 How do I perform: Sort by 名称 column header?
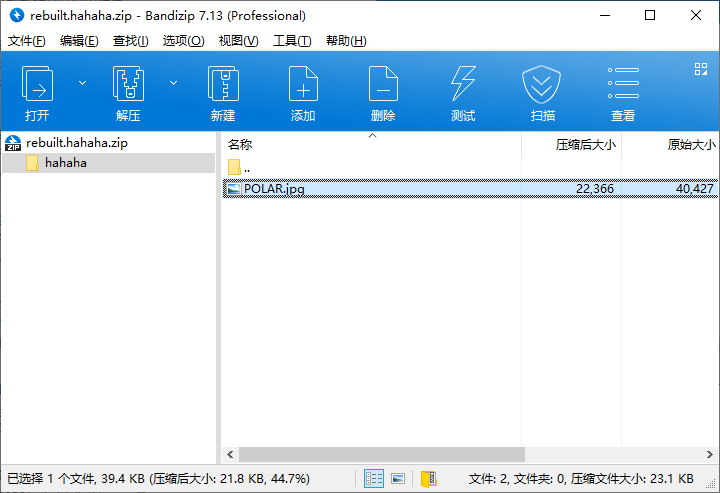coord(371,145)
